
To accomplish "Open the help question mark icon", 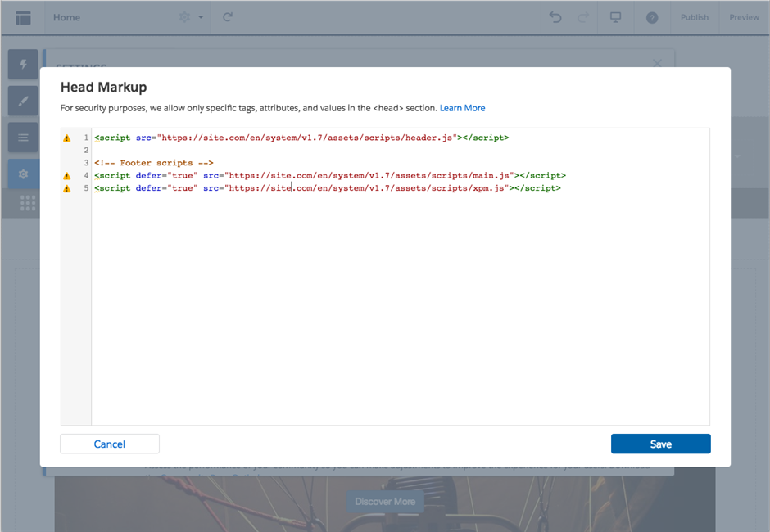I will click(x=652, y=18).
